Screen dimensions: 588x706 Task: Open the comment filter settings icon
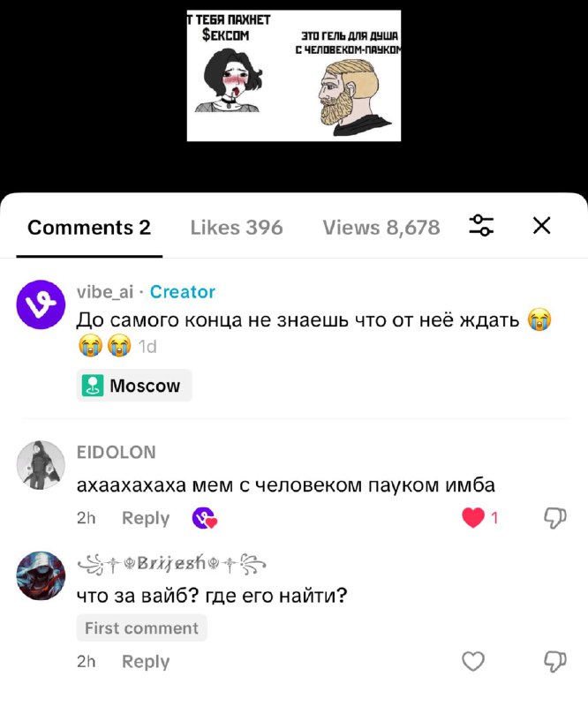click(x=481, y=225)
